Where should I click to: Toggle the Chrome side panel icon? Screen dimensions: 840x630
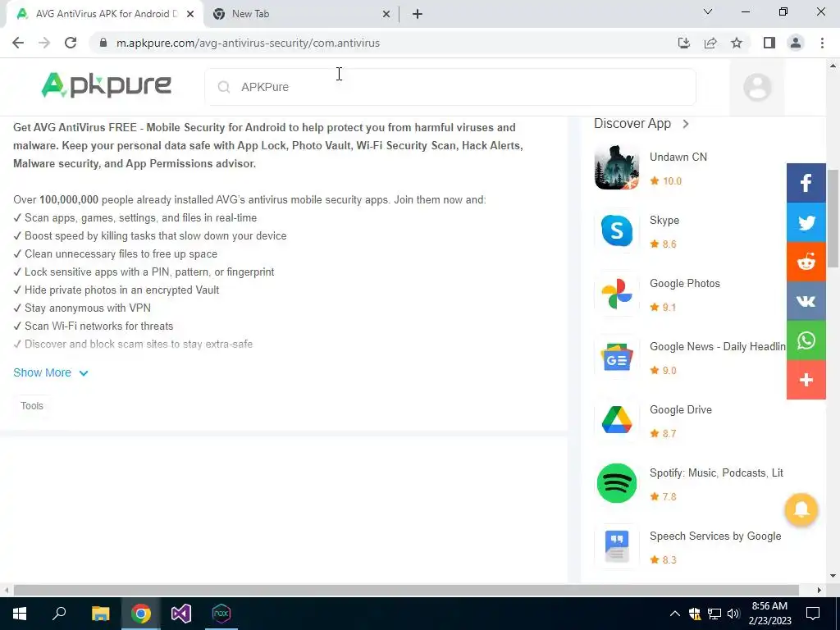pyautogui.click(x=769, y=43)
